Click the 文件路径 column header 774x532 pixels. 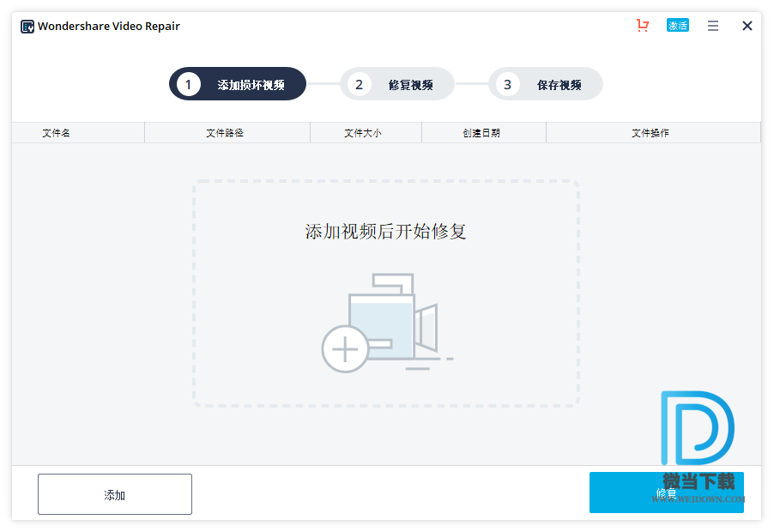[227, 133]
